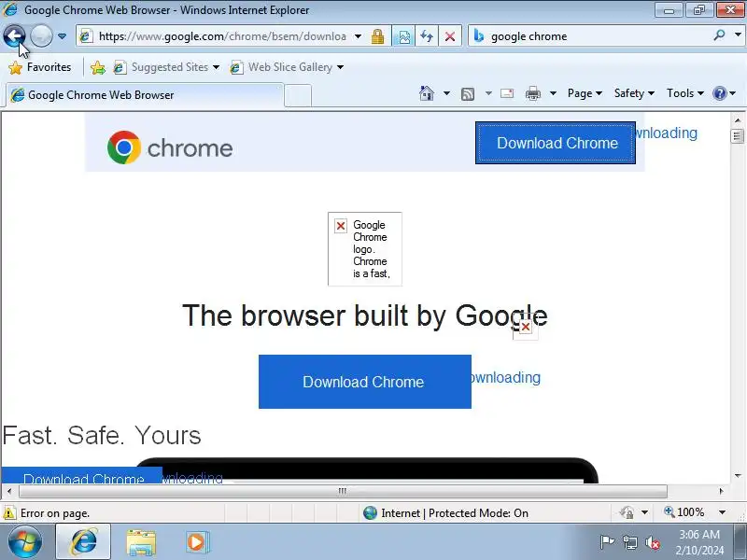
Task: Open the search provider dropdown arrow
Action: tap(738, 35)
